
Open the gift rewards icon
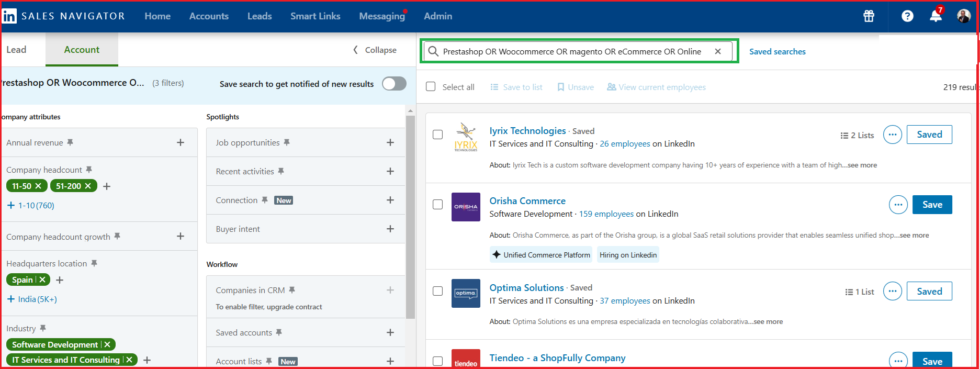(x=869, y=16)
